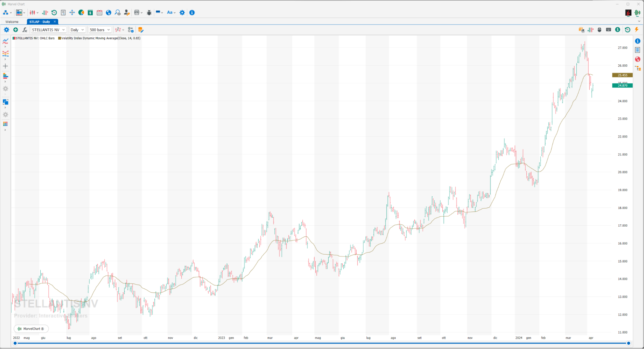Screen dimensions: 644x349
Task: Select the multi-line channels drawing tool
Action: (x=5, y=53)
